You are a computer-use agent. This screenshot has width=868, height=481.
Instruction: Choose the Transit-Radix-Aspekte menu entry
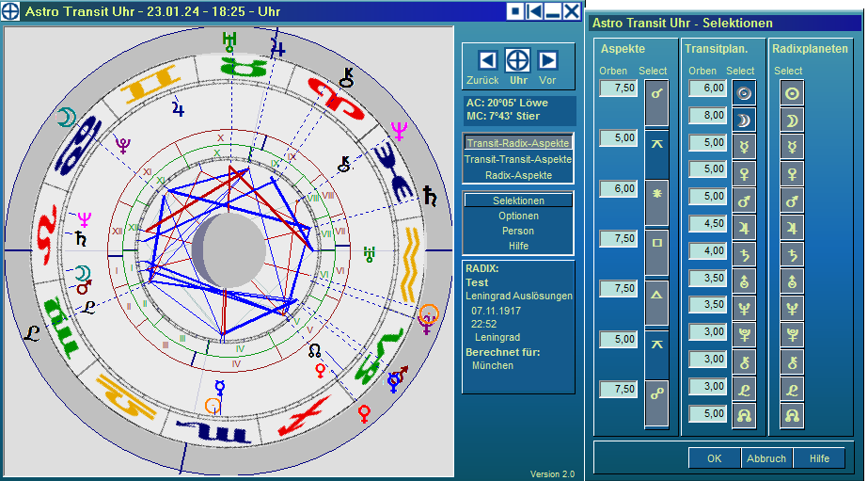click(x=518, y=143)
